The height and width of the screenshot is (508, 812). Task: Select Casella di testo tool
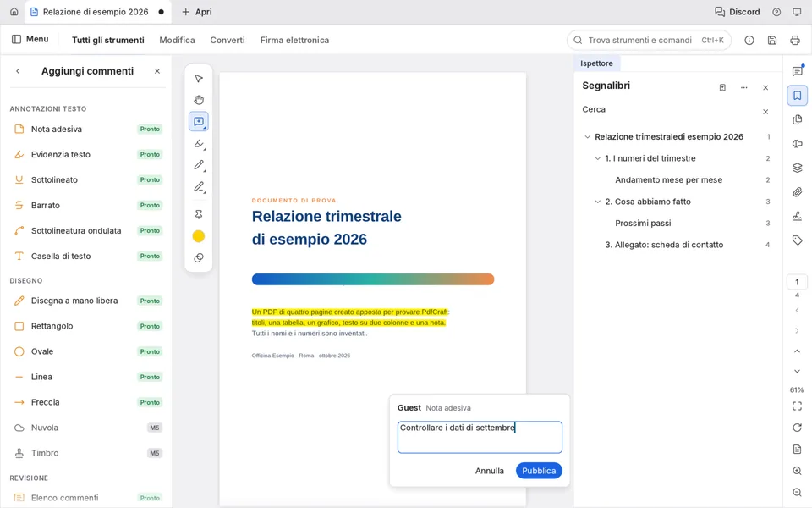(x=87, y=256)
